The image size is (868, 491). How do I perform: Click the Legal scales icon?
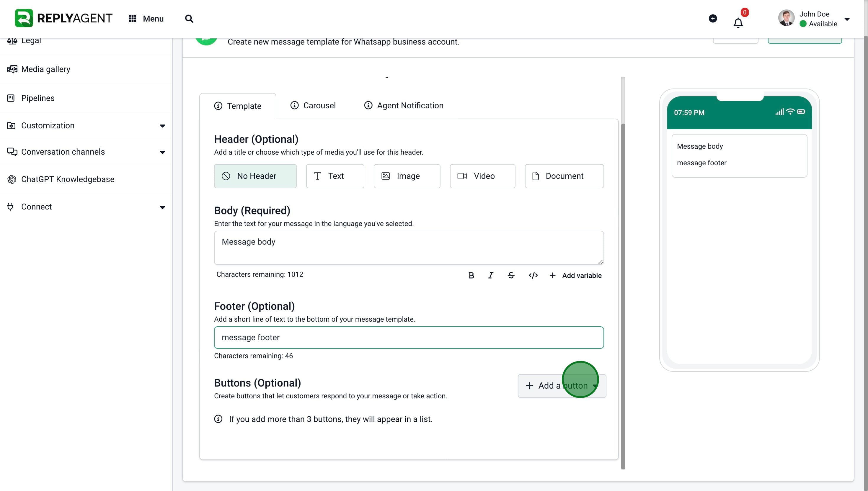(12, 41)
